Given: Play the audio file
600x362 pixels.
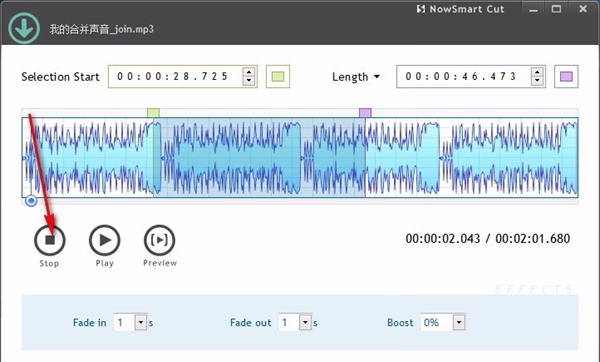Looking at the screenshot, I should point(104,240).
